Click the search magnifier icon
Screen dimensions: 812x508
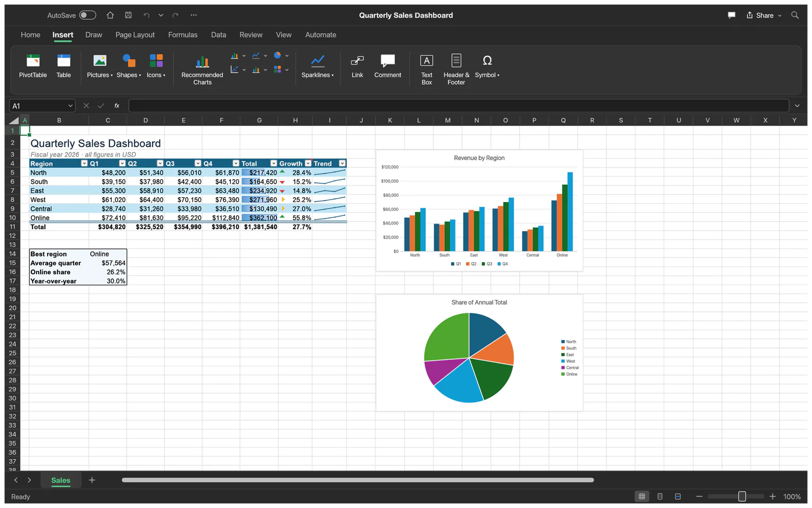point(795,15)
